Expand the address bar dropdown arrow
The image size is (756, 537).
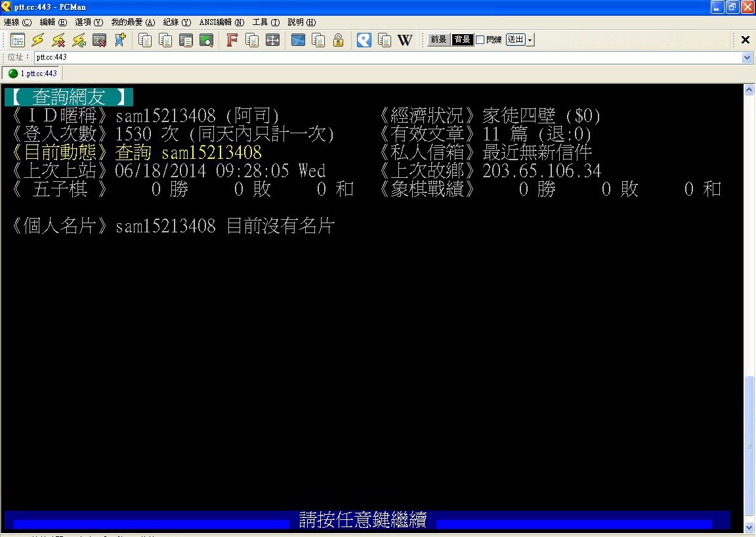[x=747, y=57]
